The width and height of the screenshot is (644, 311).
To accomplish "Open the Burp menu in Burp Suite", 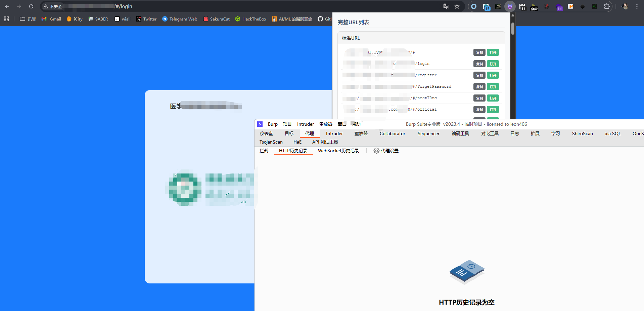I will click(273, 124).
